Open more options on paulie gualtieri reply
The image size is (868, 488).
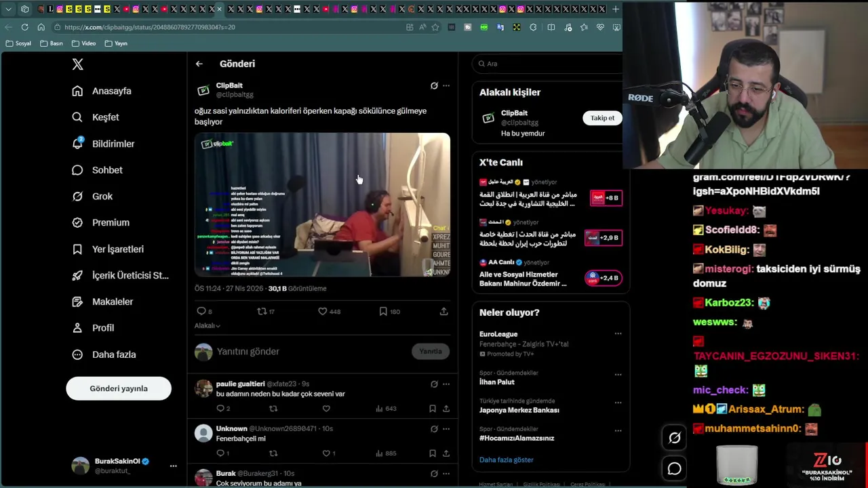[446, 384]
